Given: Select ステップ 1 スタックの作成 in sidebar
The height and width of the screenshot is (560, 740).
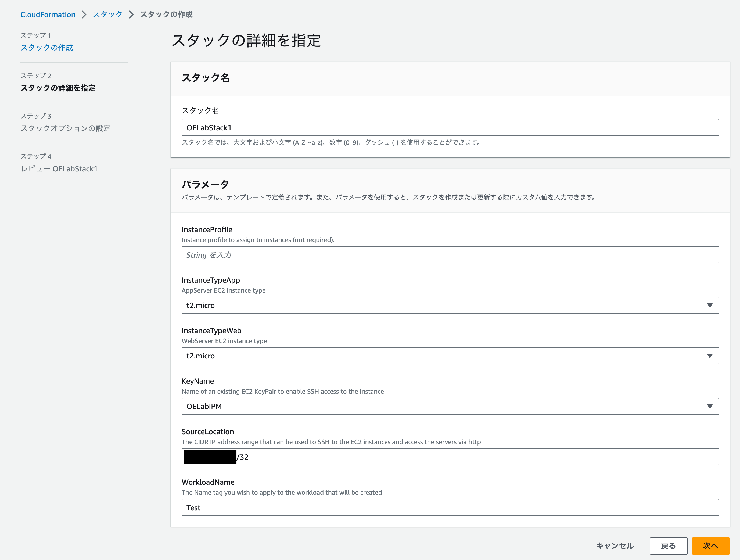Looking at the screenshot, I should 47,48.
